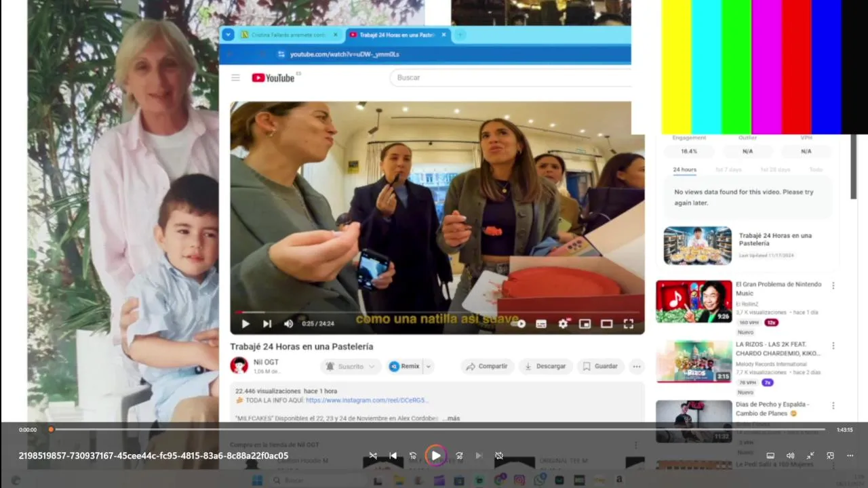Click the YouTube Buscar search field
The image size is (868, 488).
510,77
